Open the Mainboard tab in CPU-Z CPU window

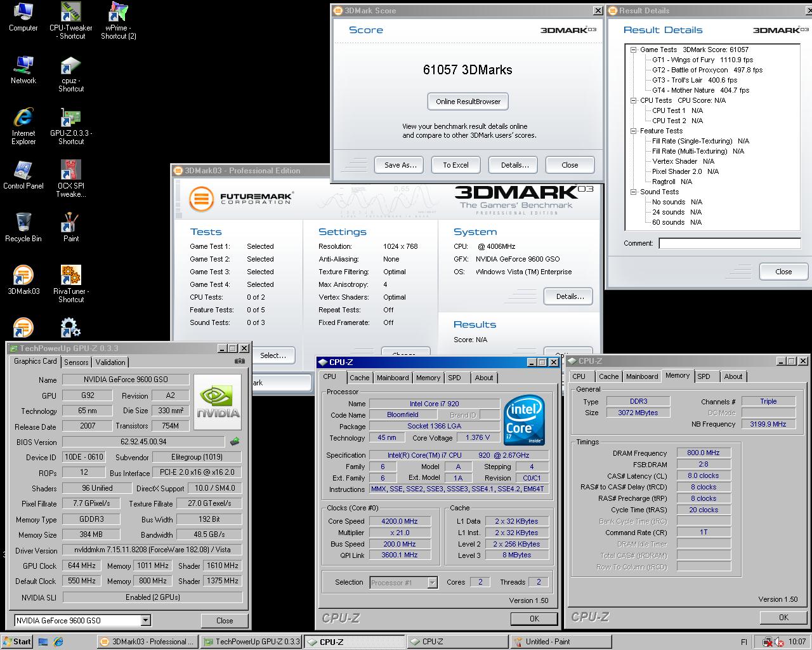tap(393, 378)
